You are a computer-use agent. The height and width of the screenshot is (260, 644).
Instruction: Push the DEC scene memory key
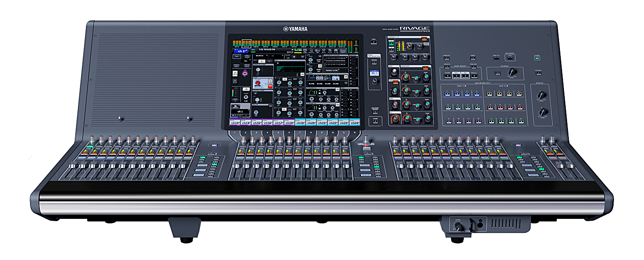click(456, 75)
